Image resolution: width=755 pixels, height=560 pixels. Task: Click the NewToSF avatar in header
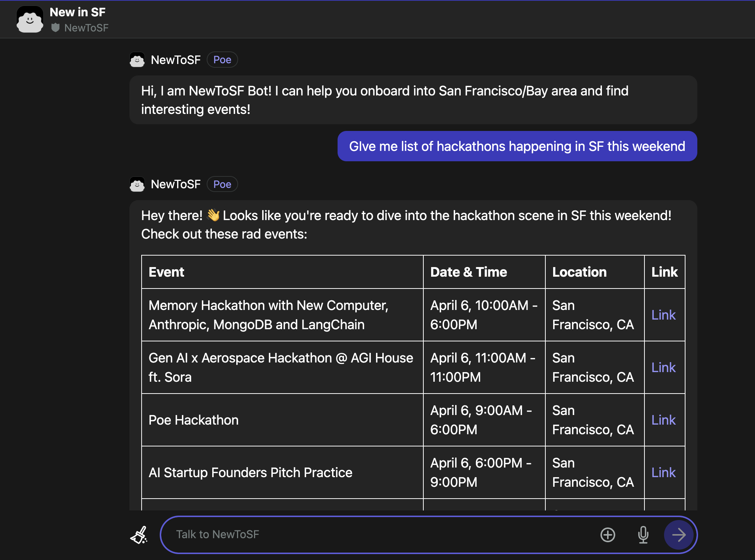[x=30, y=20]
